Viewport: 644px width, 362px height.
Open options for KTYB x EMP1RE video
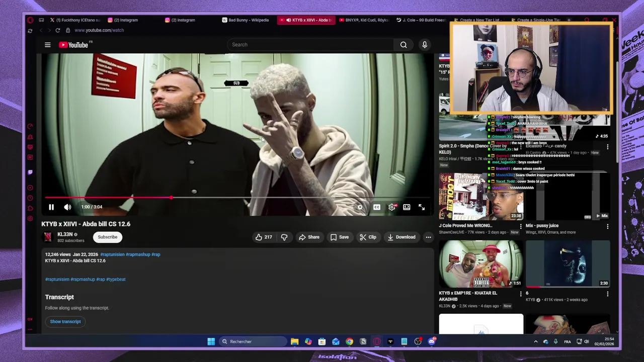coord(521,294)
